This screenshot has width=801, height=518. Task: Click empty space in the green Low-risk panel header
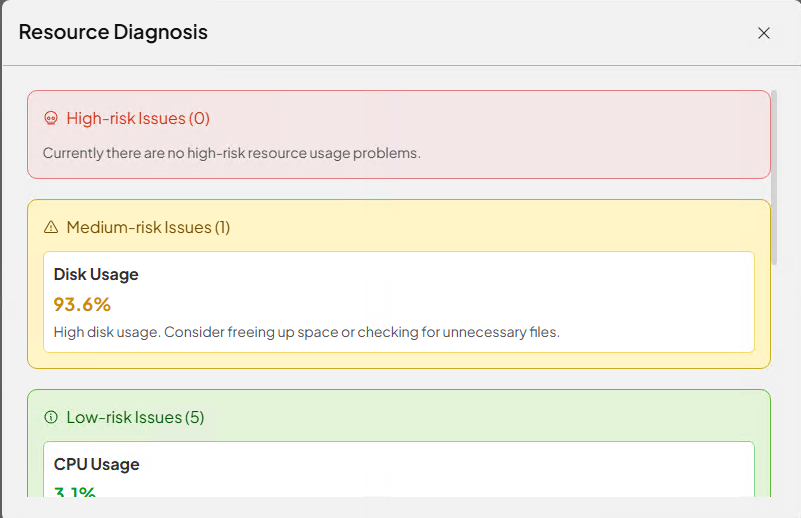pyautogui.click(x=500, y=416)
